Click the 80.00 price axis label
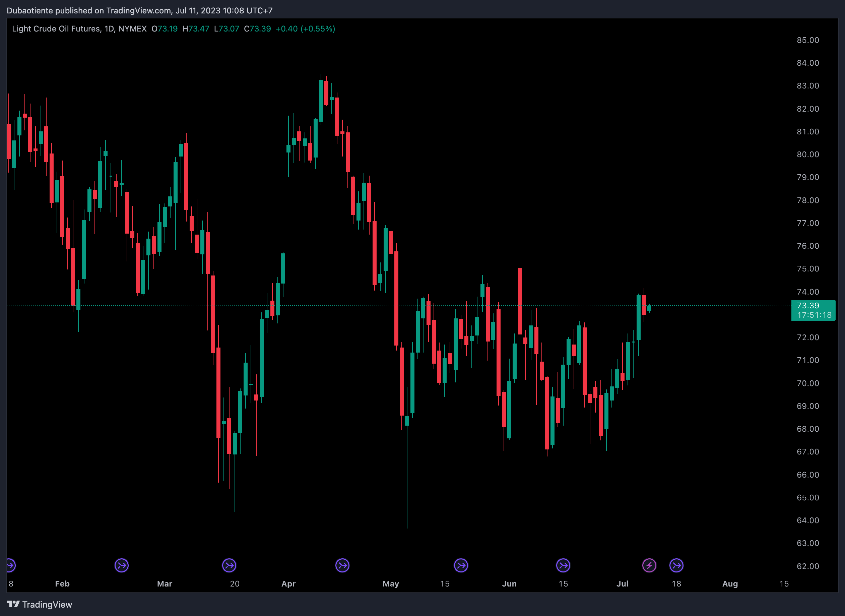Screen dimensions: 845x616 click(x=808, y=155)
